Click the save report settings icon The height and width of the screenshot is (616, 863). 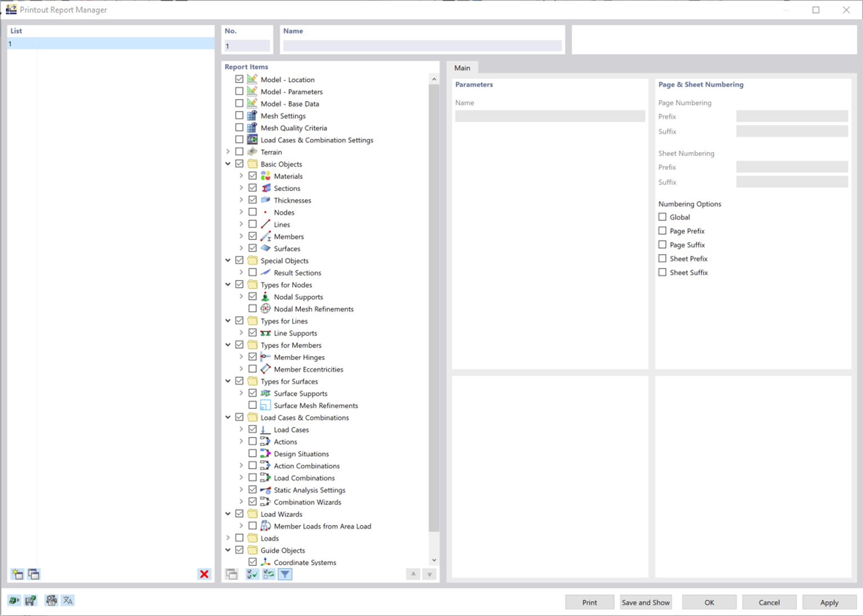coord(30,600)
